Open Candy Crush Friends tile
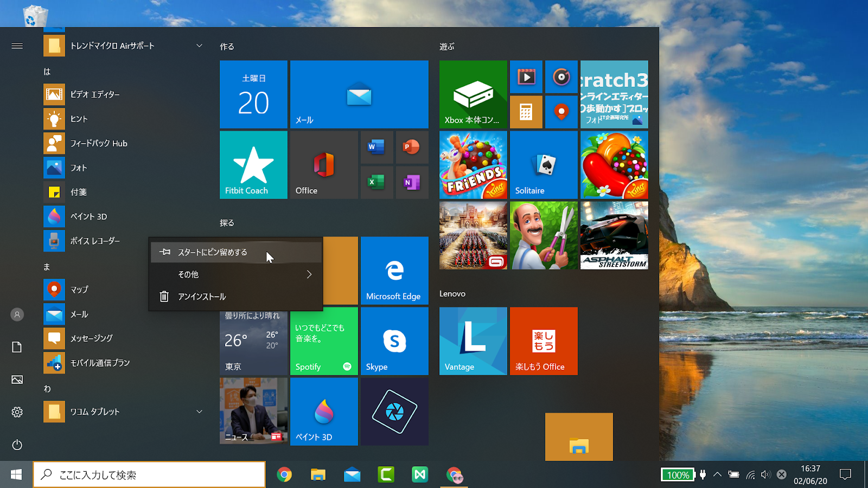 click(473, 165)
